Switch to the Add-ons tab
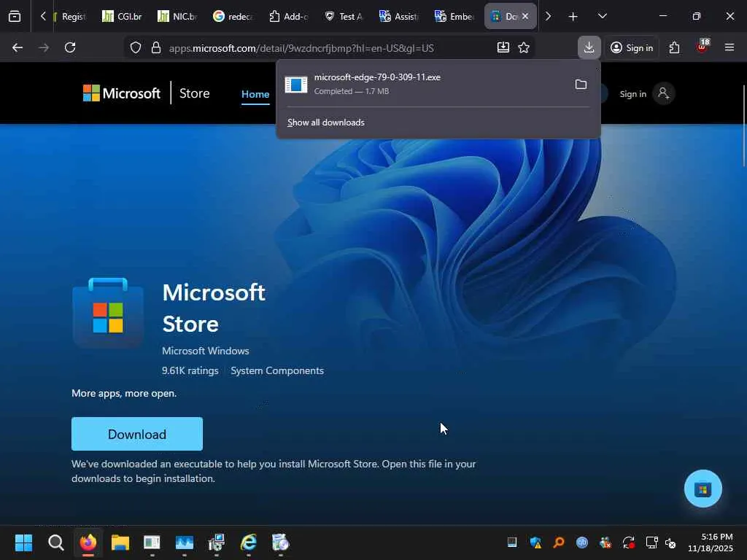The width and height of the screenshot is (747, 560). tap(289, 16)
